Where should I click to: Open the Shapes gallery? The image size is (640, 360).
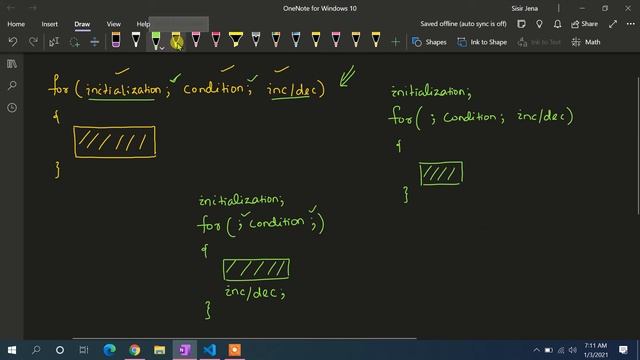click(x=429, y=42)
